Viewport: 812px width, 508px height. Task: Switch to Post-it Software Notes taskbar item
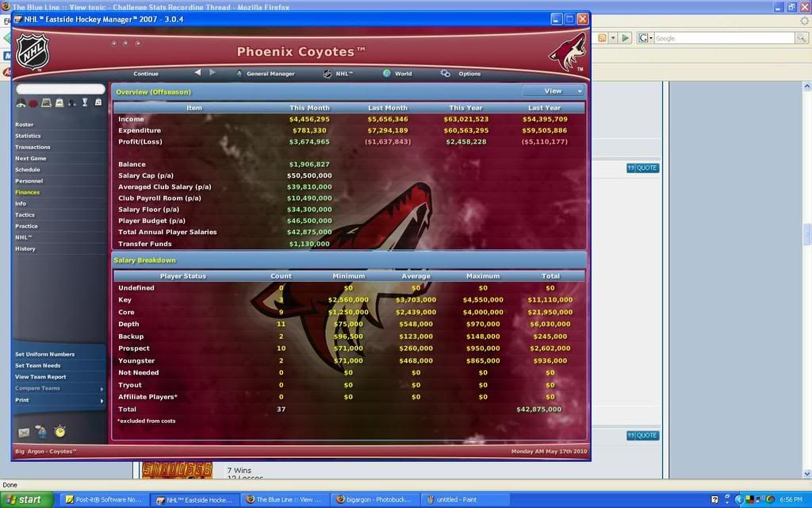pyautogui.click(x=104, y=500)
